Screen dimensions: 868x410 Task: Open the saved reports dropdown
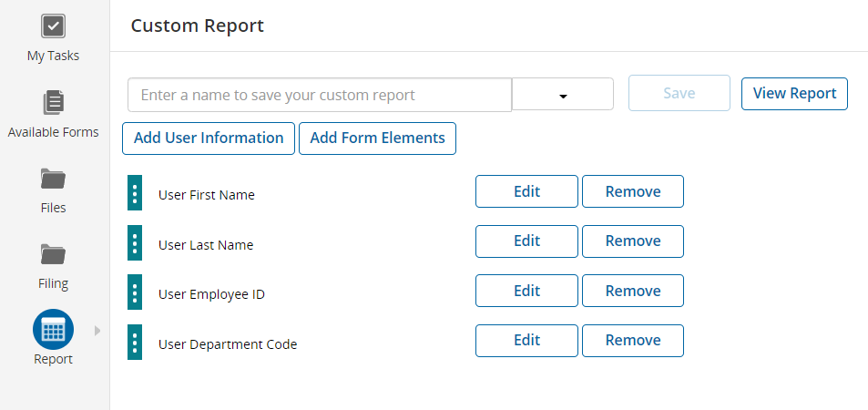(563, 95)
